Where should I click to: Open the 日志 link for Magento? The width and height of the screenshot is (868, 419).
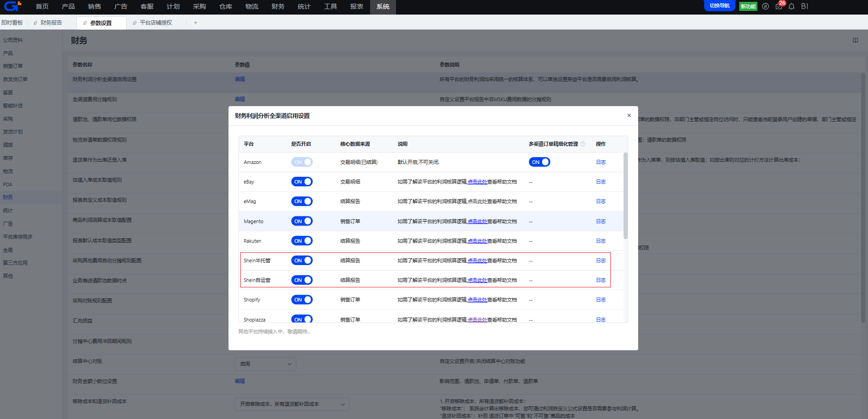pos(601,221)
